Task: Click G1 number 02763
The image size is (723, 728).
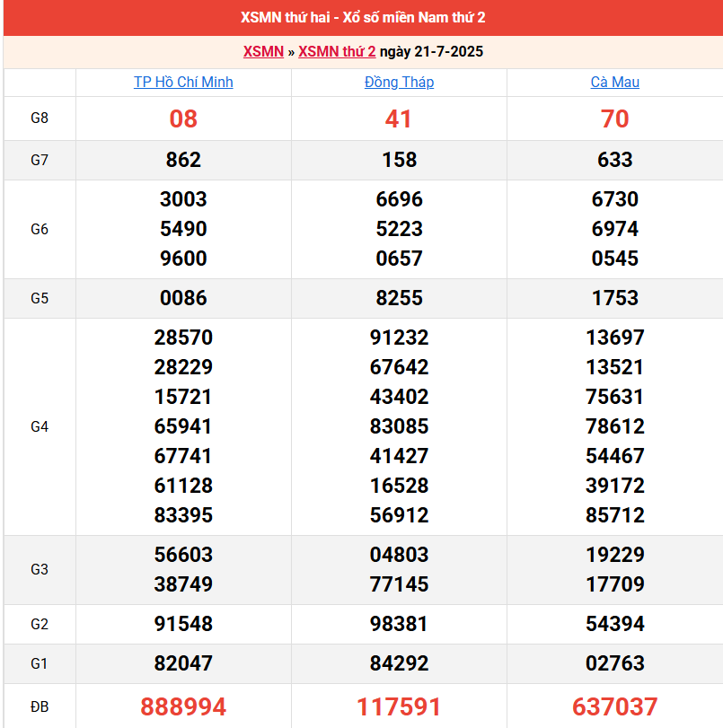Action: 614,663
